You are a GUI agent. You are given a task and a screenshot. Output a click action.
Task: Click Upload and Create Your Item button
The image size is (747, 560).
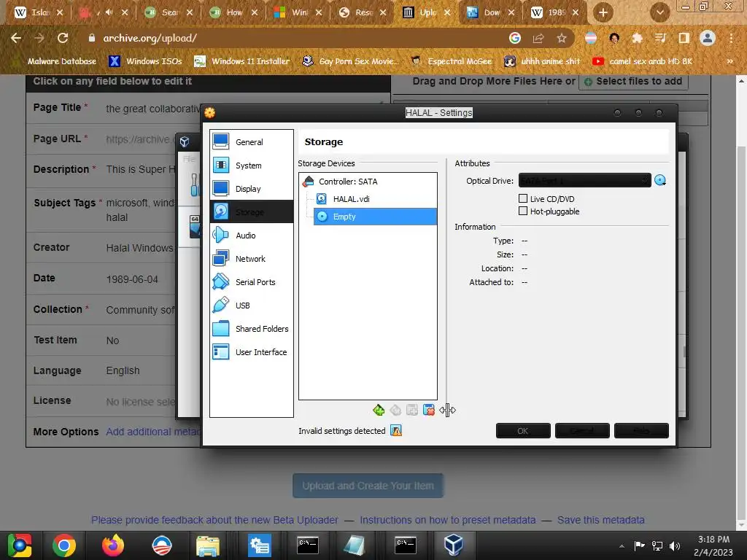tap(368, 486)
